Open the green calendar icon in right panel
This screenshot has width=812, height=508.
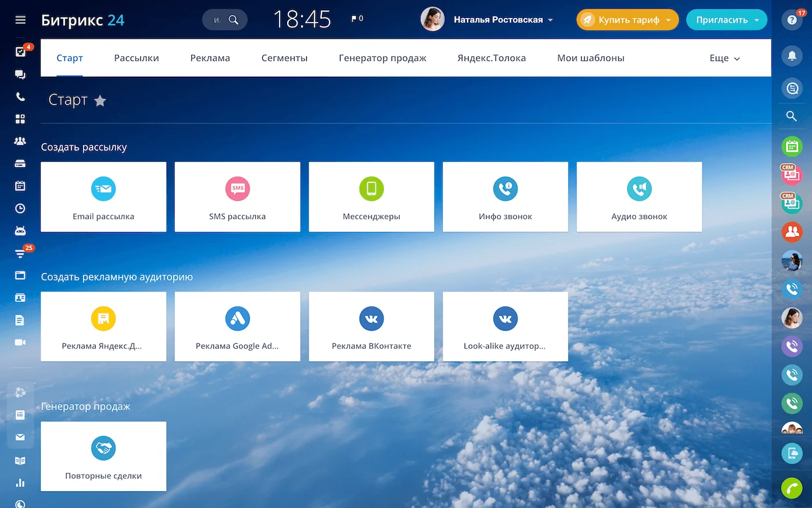tap(792, 146)
